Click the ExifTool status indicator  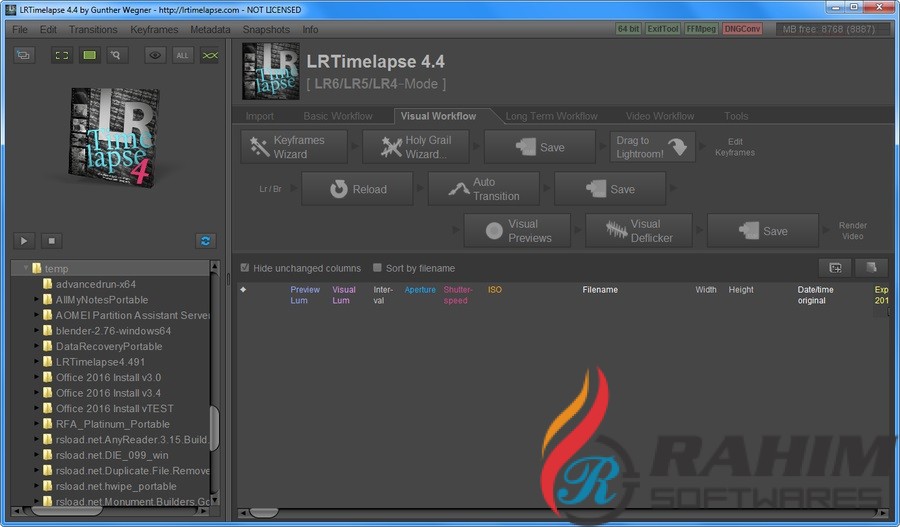pyautogui.click(x=662, y=29)
